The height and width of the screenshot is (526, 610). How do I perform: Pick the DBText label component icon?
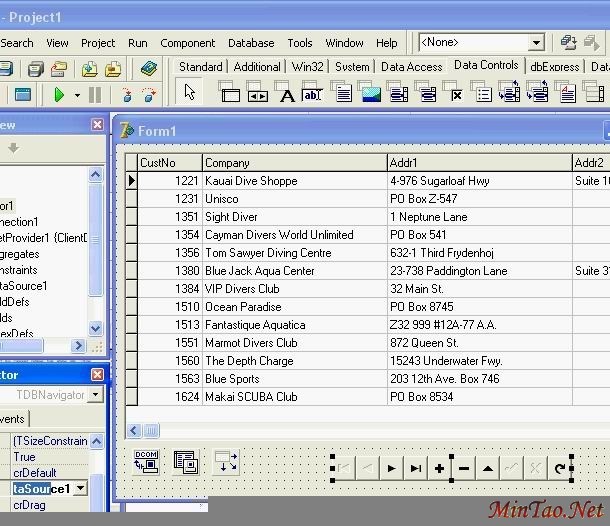click(x=287, y=95)
